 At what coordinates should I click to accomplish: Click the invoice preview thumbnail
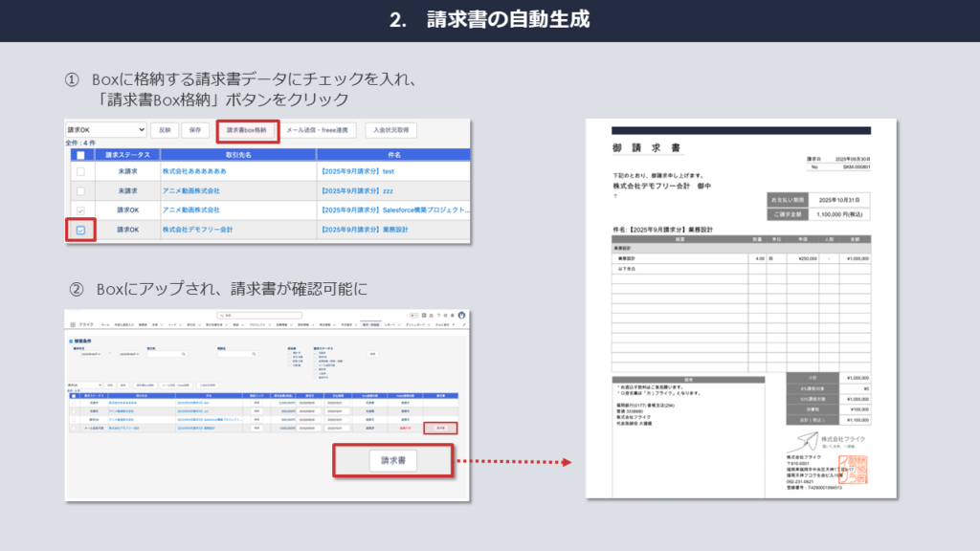(742, 308)
